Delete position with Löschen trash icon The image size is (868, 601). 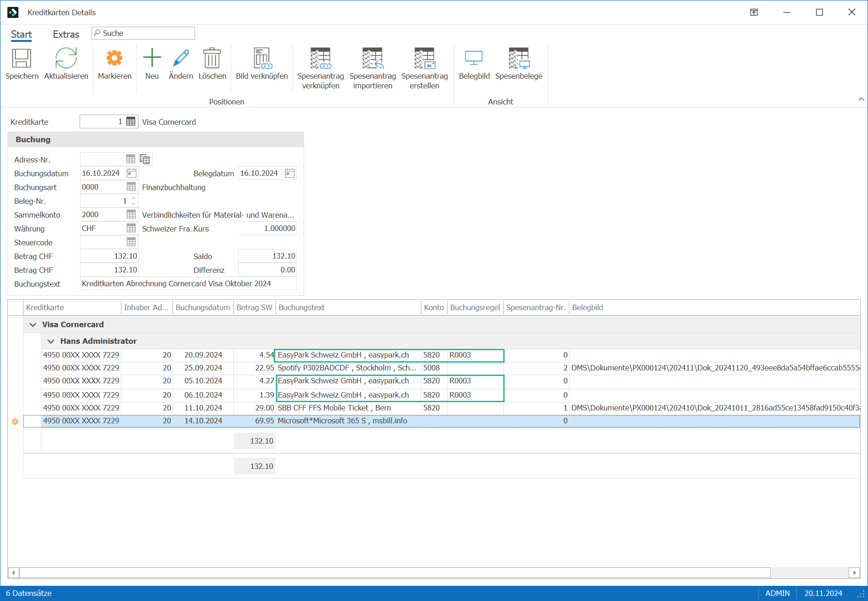pos(212,58)
